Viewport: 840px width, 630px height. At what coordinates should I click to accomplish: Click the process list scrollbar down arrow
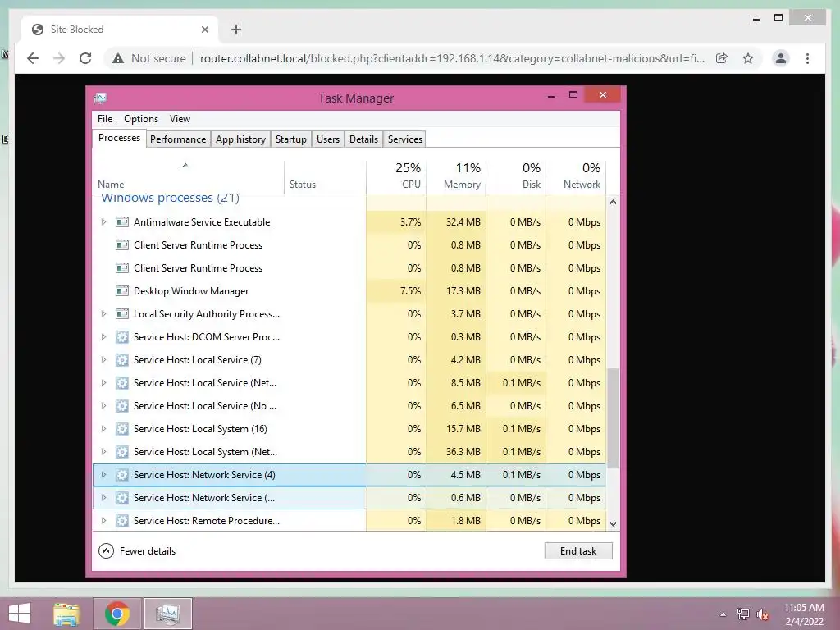pyautogui.click(x=613, y=524)
